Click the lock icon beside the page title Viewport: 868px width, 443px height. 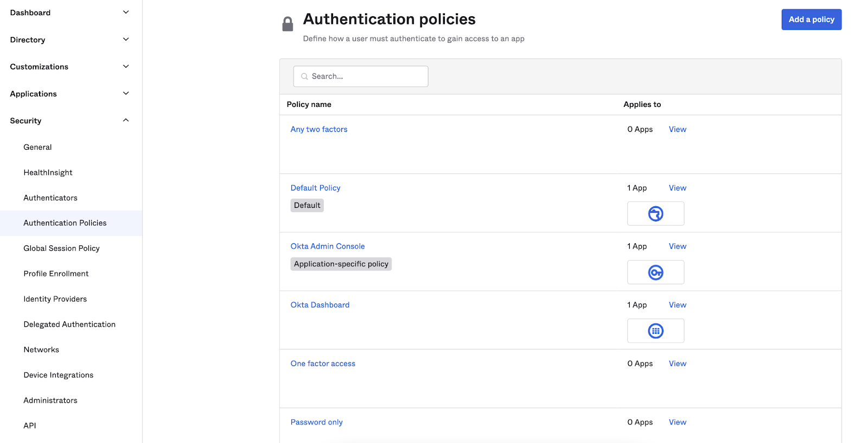tap(288, 24)
